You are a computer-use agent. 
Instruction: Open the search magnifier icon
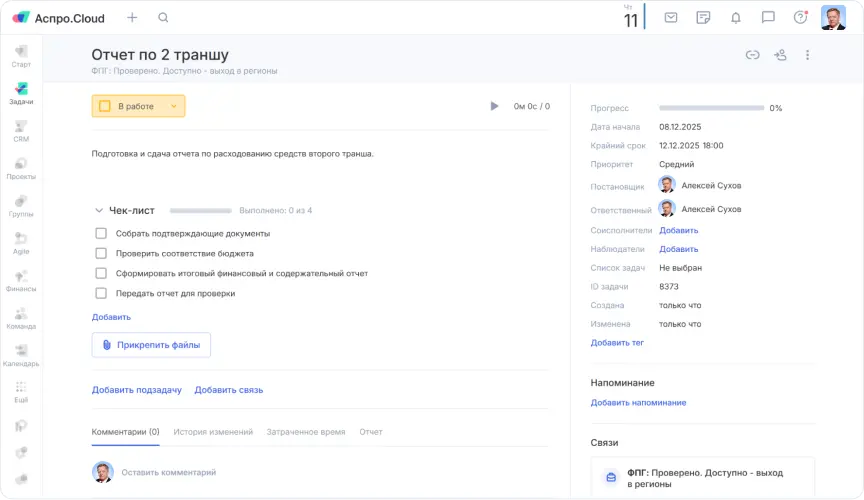(x=163, y=18)
